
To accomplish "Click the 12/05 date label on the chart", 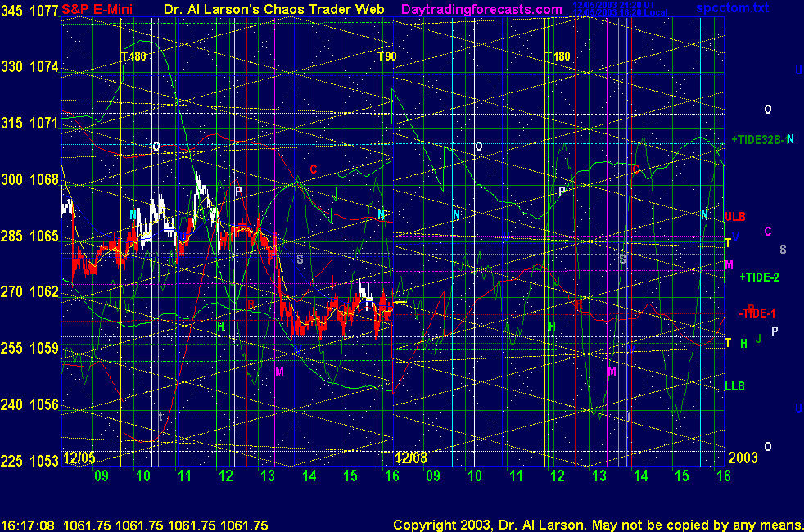I will (79, 458).
